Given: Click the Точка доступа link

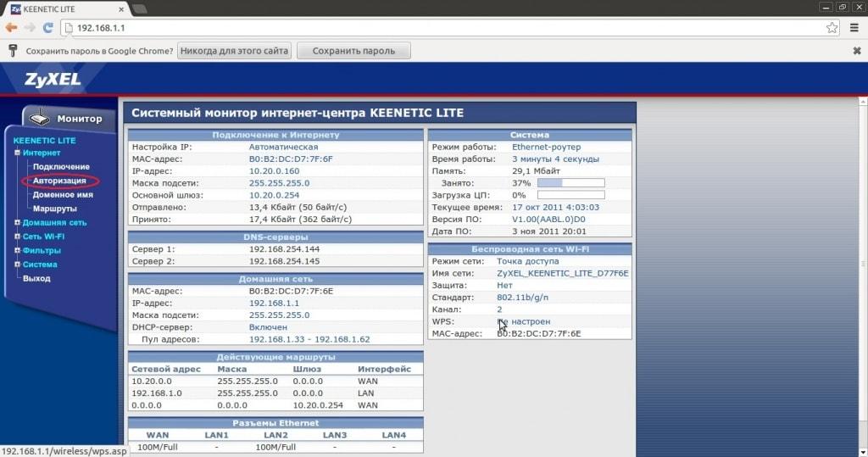Looking at the screenshot, I should [x=527, y=261].
